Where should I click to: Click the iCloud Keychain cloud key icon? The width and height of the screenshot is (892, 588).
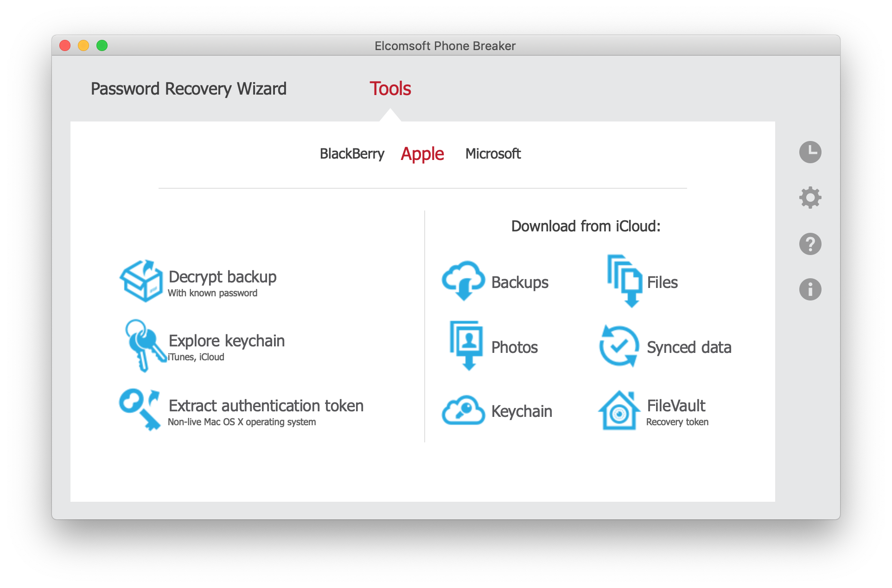pos(463,410)
